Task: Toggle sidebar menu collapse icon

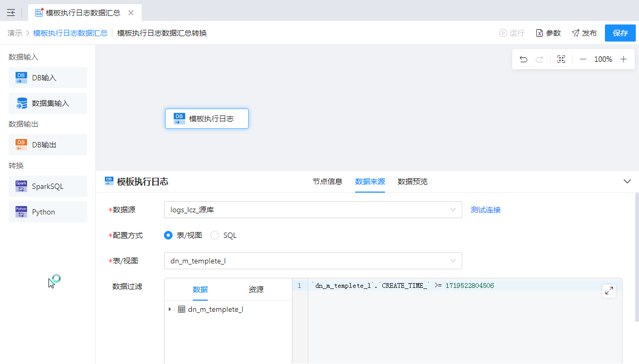Action: [11, 13]
